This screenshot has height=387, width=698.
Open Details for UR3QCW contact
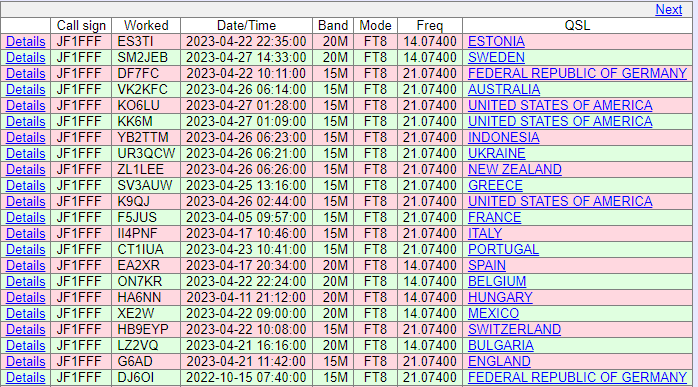tap(25, 154)
